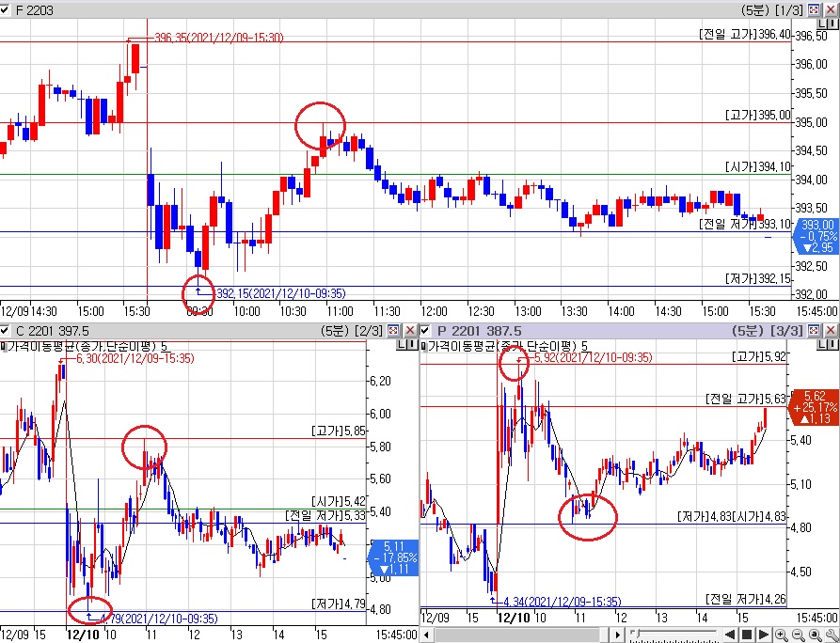Click the 5.92(2021/12/10-09:35) high marker
Screen dimensions: 840x643
tap(593, 357)
